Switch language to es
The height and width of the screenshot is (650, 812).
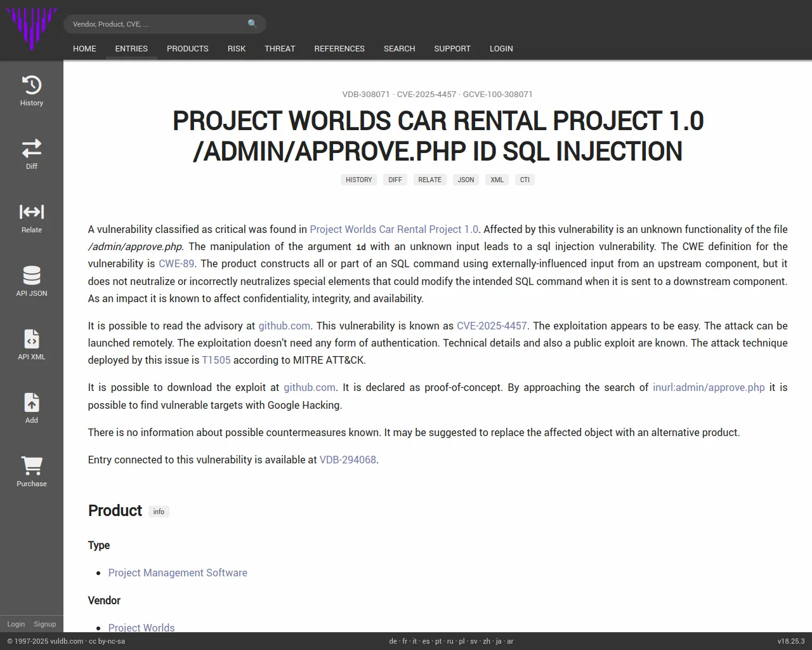(x=426, y=641)
